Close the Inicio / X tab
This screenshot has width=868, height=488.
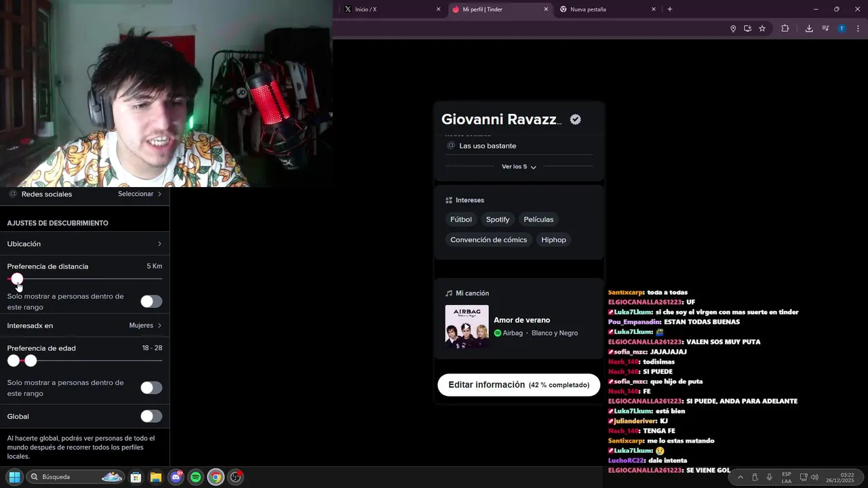pos(438,9)
